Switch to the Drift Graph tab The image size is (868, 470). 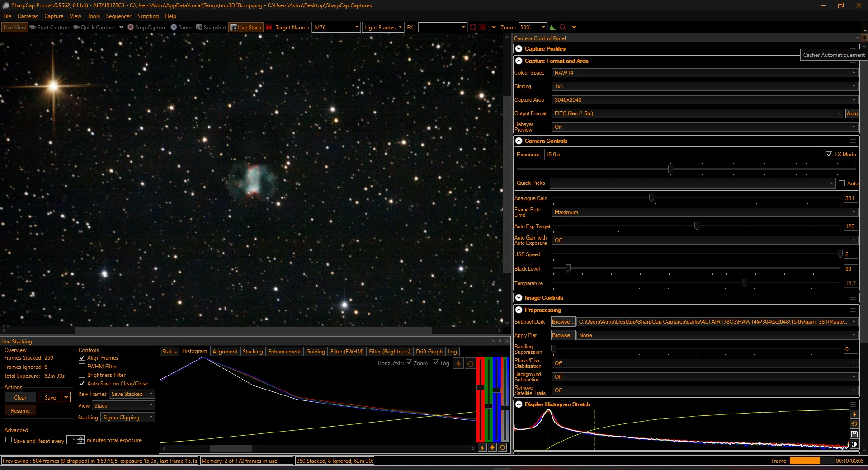(x=429, y=352)
